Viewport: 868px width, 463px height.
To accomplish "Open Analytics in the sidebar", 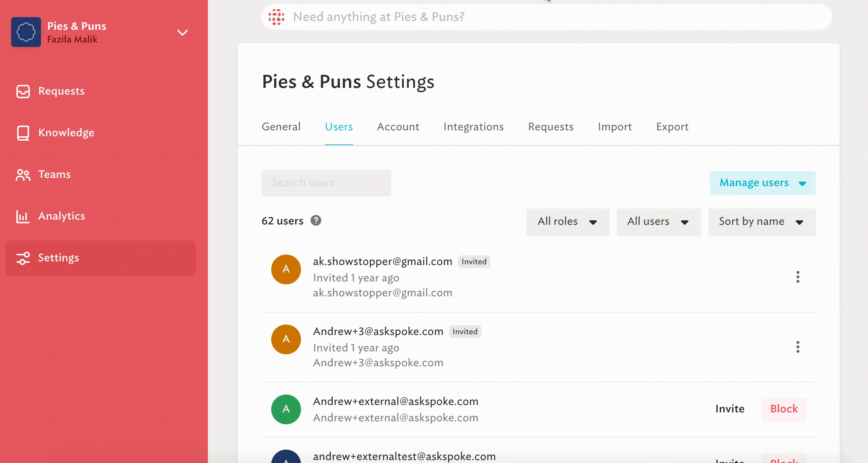I will [x=101, y=216].
